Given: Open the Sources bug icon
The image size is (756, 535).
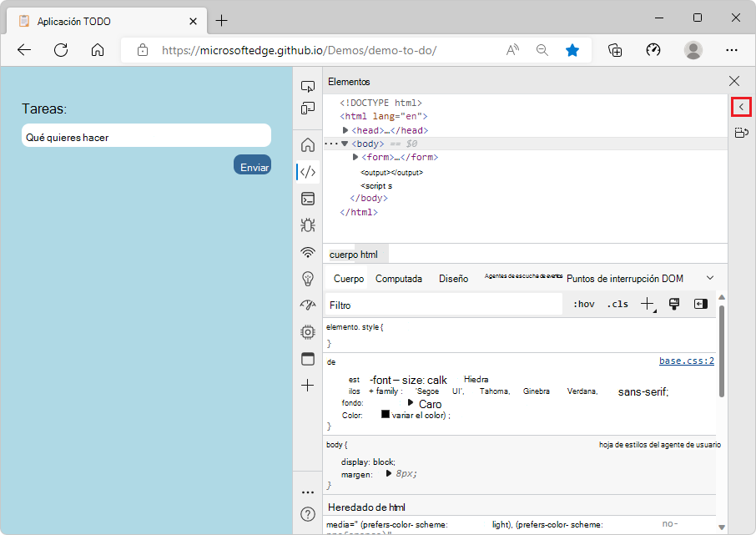Looking at the screenshot, I should tap(308, 225).
